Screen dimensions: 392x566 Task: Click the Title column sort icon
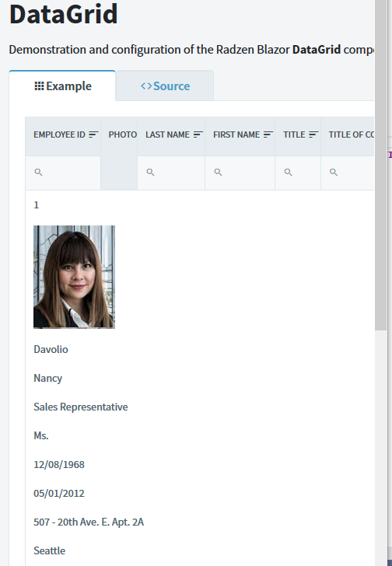[x=313, y=135]
